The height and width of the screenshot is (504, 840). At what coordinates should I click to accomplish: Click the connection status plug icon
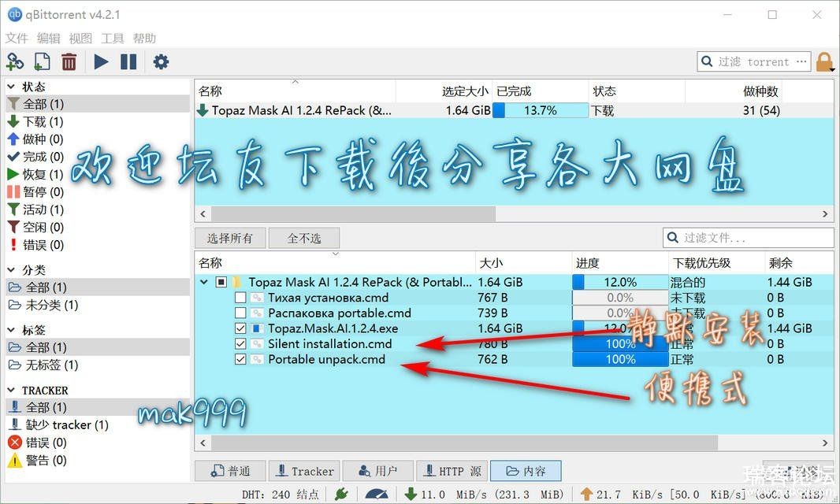pos(341,494)
